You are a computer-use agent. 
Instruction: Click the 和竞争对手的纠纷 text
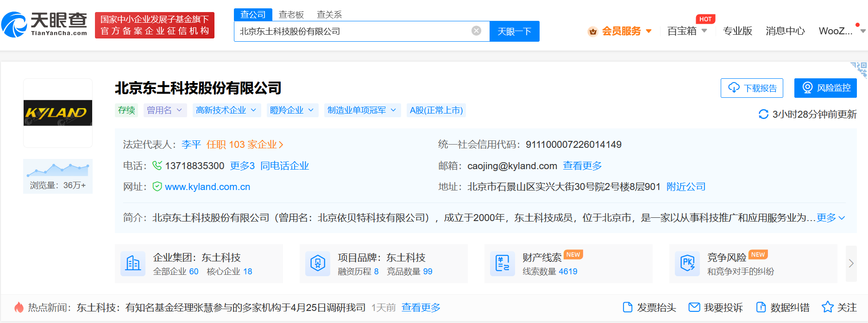[741, 272]
